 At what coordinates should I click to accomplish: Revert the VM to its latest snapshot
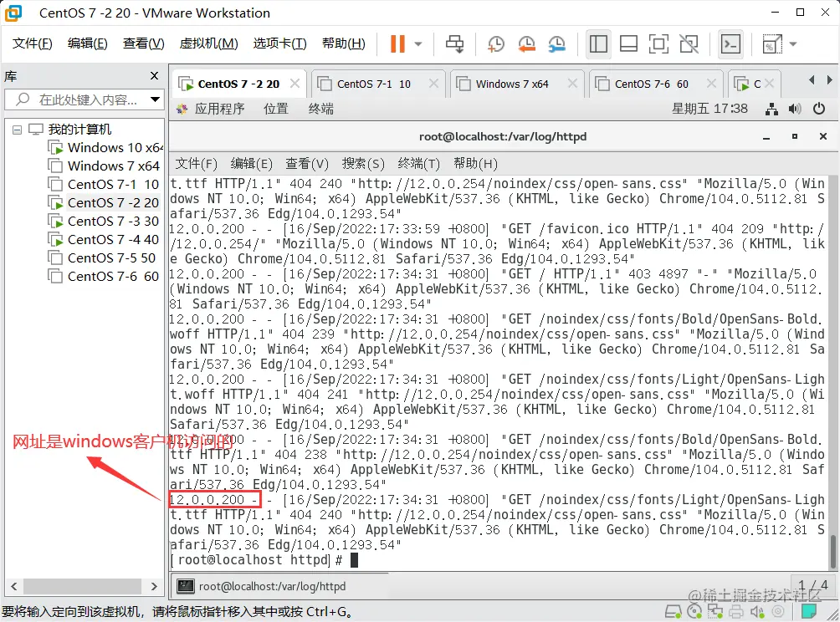coord(526,43)
